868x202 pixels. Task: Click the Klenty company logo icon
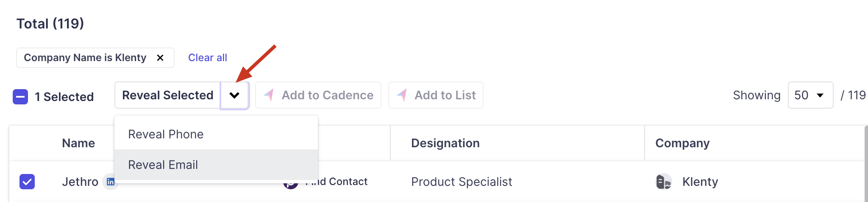coord(664,182)
